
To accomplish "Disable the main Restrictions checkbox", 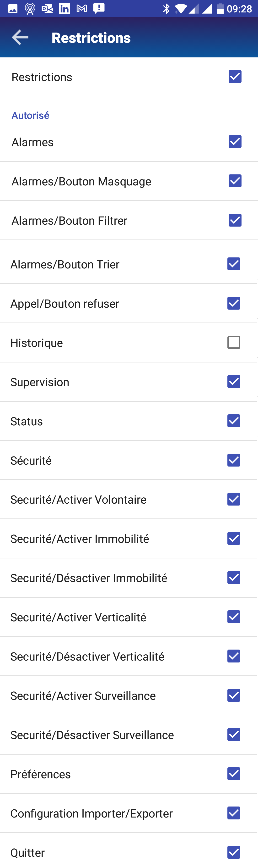I will click(235, 77).
